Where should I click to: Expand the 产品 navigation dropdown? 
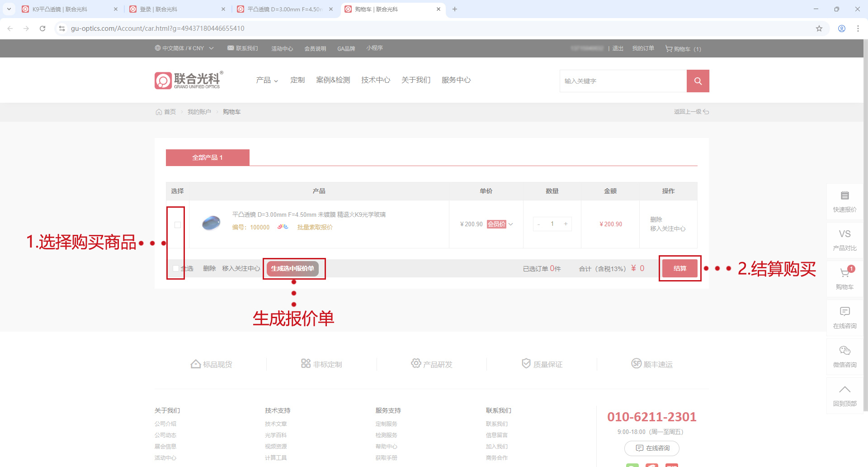267,80
